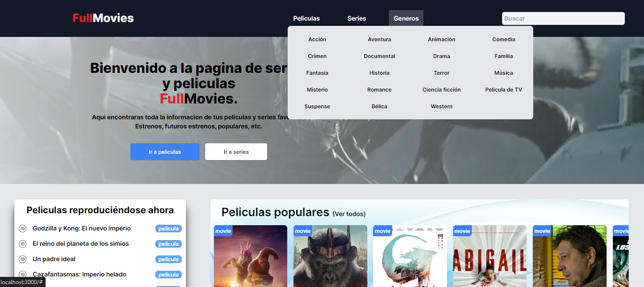Click the Buscar search field
644x287 pixels.
coord(563,18)
